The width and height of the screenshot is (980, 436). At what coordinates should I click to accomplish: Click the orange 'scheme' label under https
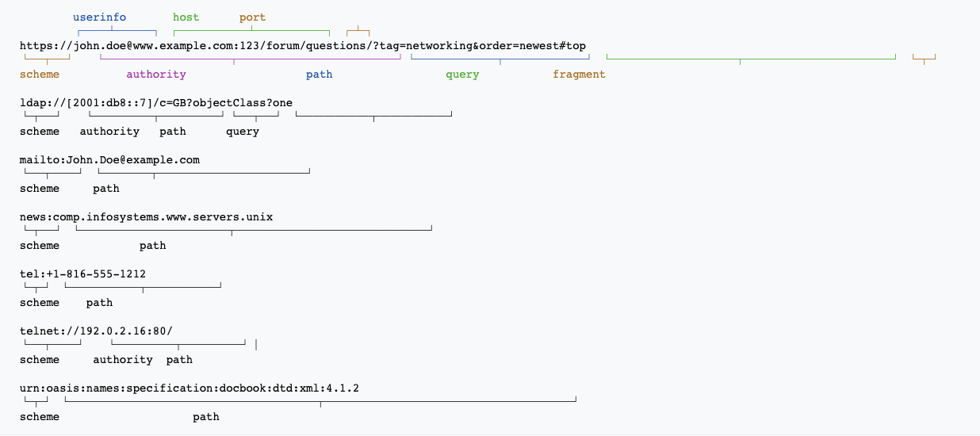point(40,75)
